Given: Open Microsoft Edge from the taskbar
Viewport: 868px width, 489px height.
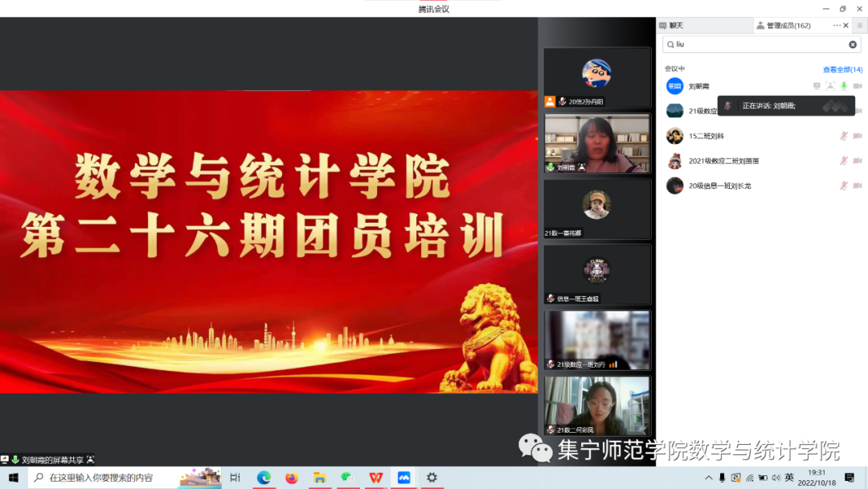Looking at the screenshot, I should (264, 478).
